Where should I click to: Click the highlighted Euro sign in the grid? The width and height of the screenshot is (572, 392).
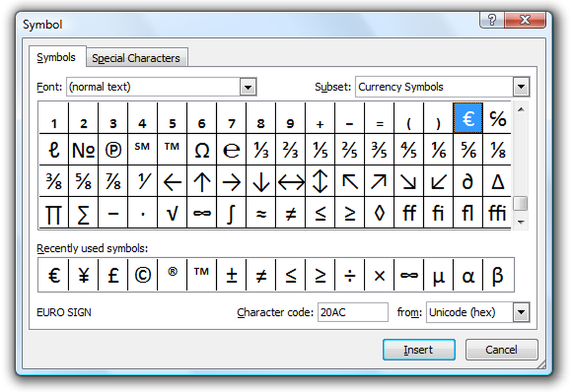pos(468,118)
